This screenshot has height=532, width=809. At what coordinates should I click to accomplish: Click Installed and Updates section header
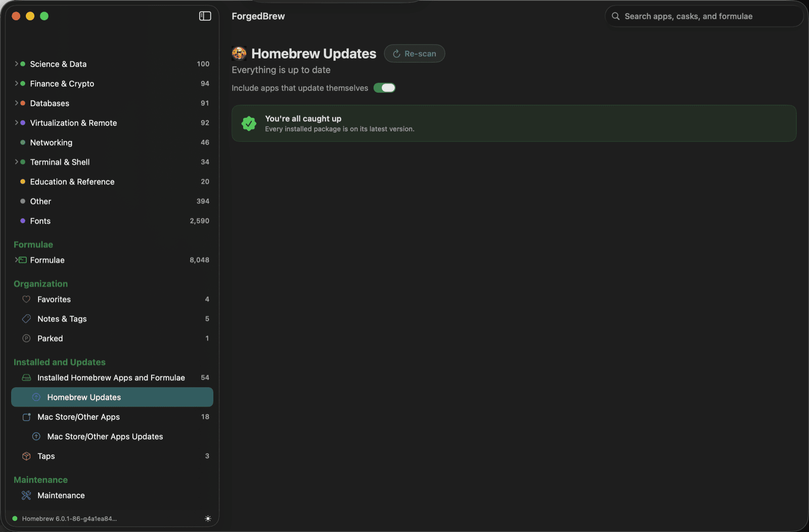click(60, 362)
